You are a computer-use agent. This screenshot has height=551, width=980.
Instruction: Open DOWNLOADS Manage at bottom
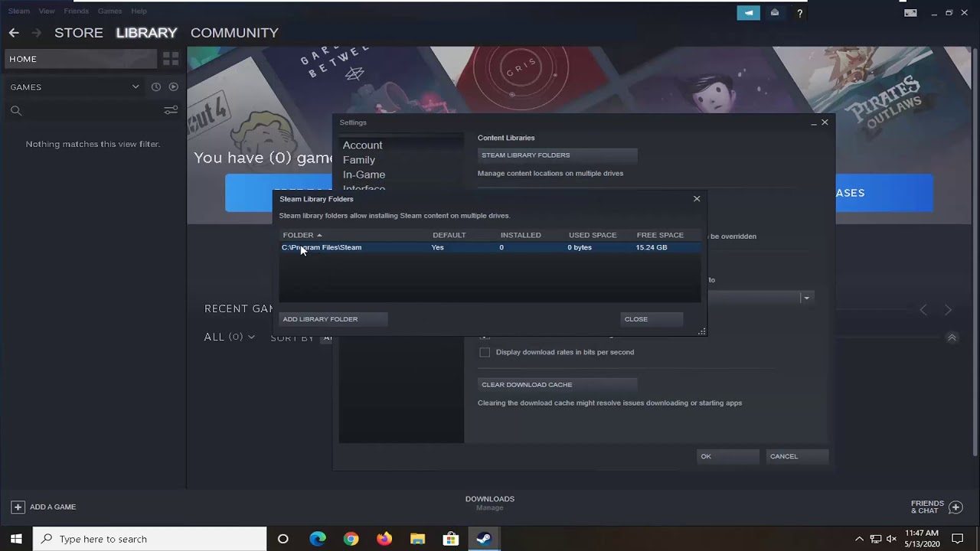click(490, 503)
